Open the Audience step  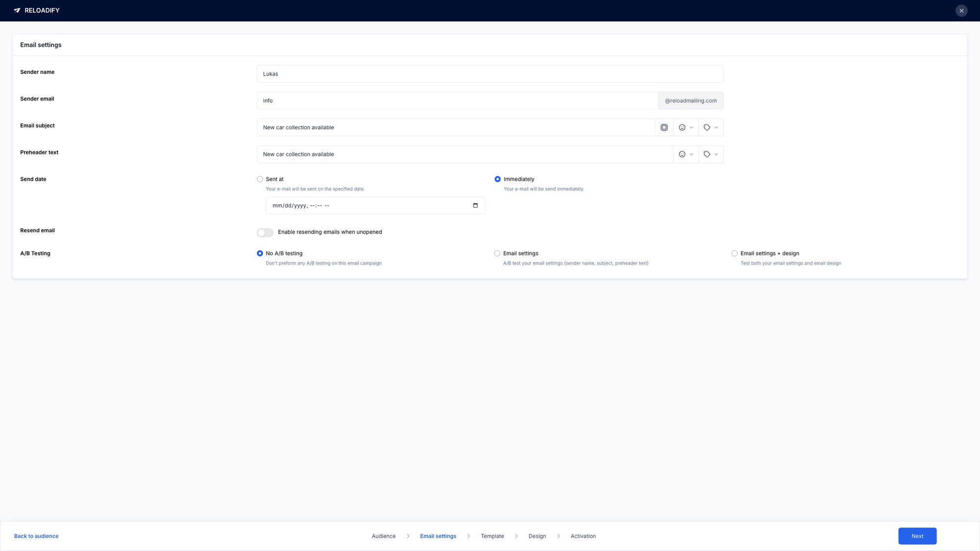coord(384,536)
